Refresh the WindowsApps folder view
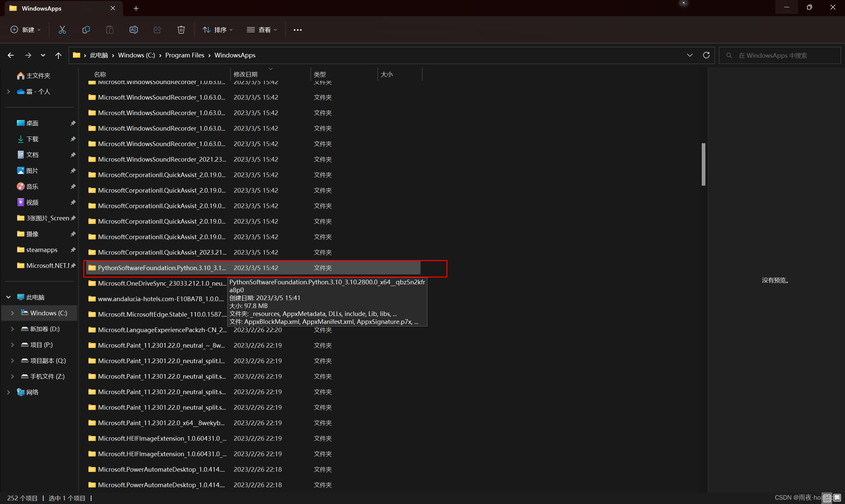This screenshot has width=845, height=504. pos(706,55)
